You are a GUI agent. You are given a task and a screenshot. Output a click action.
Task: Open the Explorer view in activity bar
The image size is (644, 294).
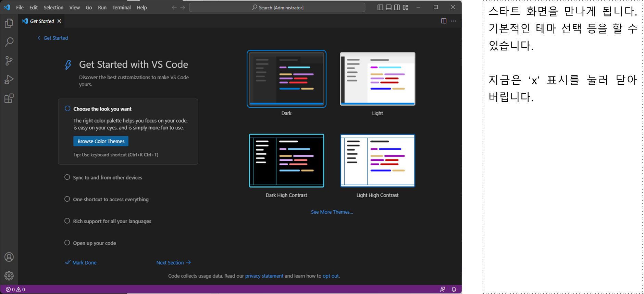tap(9, 23)
